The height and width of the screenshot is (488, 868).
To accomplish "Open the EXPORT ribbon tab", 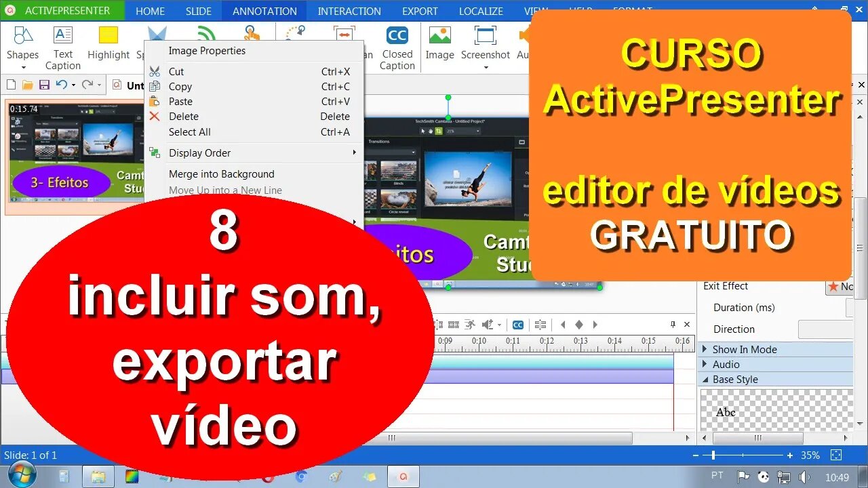I will [x=420, y=11].
